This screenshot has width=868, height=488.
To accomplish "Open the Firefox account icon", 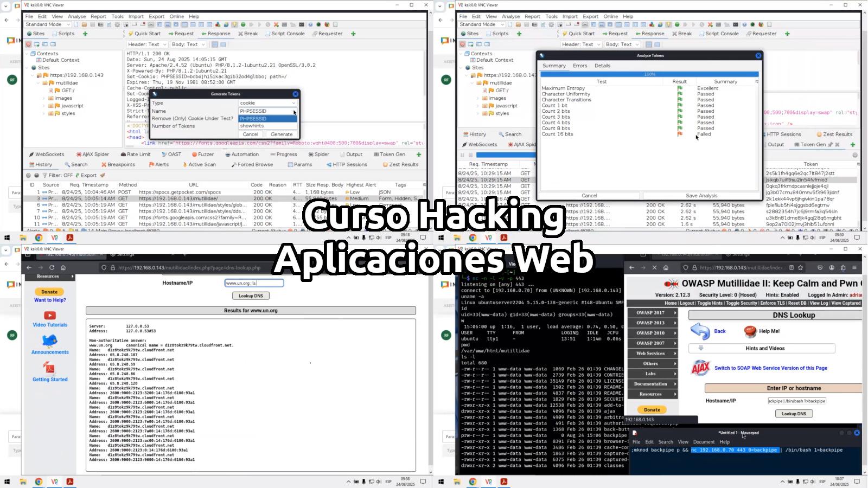I will pos(831,267).
